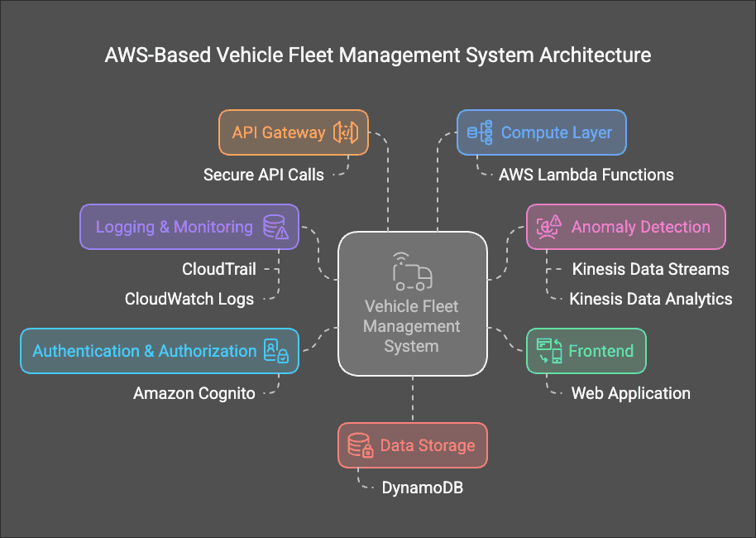
Task: Click the Amazon Cognito text
Action: pyautogui.click(x=194, y=393)
